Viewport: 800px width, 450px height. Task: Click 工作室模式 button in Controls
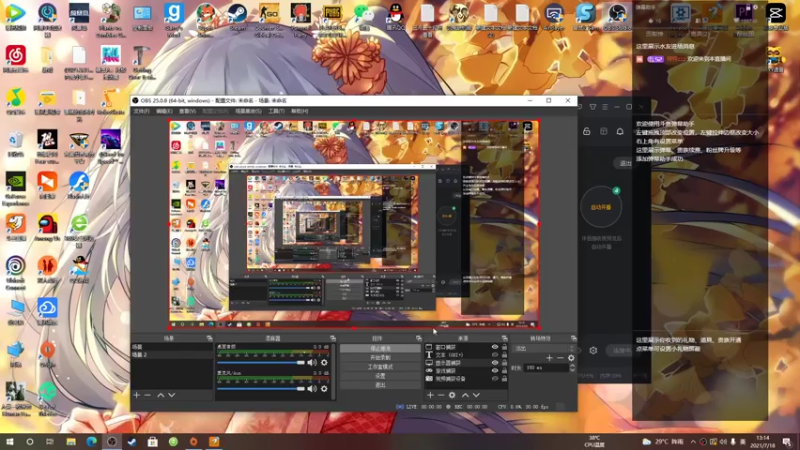point(380,367)
